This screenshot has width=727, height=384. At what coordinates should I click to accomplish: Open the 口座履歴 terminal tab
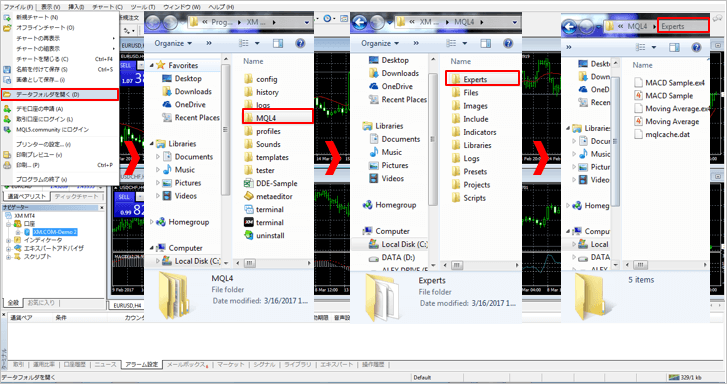click(x=74, y=365)
